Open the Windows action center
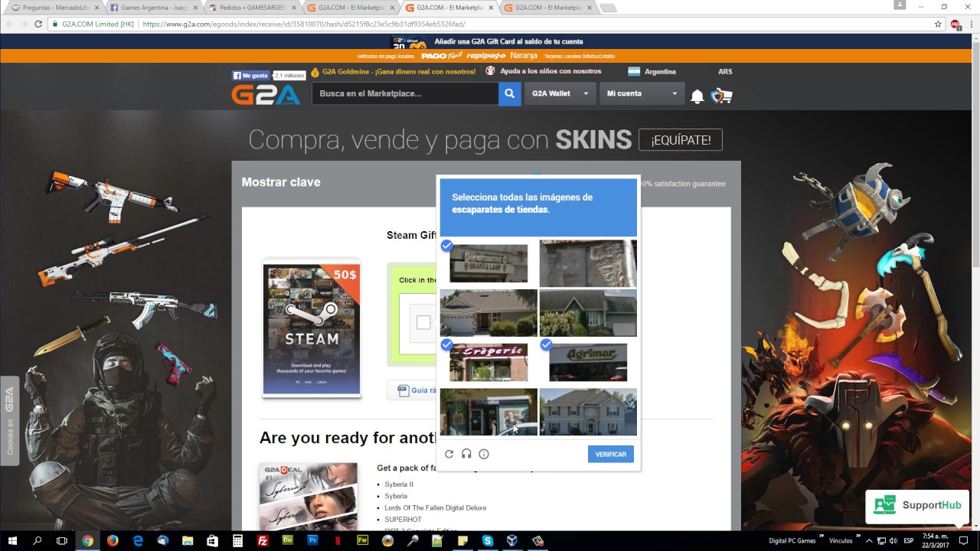Image resolution: width=980 pixels, height=551 pixels. [x=964, y=540]
